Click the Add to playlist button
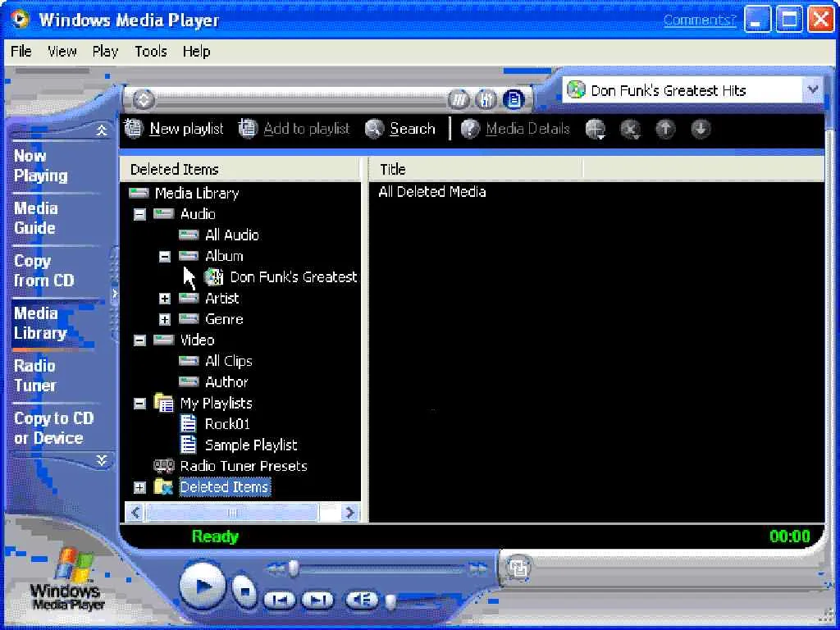 tap(294, 129)
